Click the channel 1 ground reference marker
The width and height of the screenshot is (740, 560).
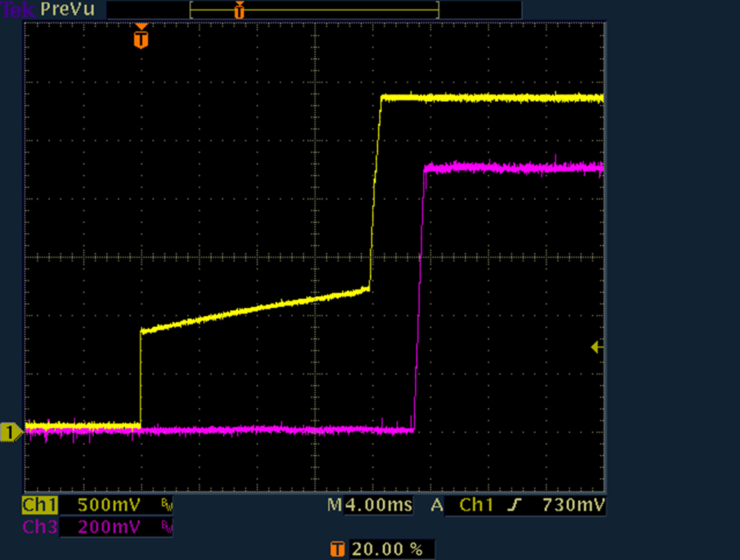click(10, 432)
